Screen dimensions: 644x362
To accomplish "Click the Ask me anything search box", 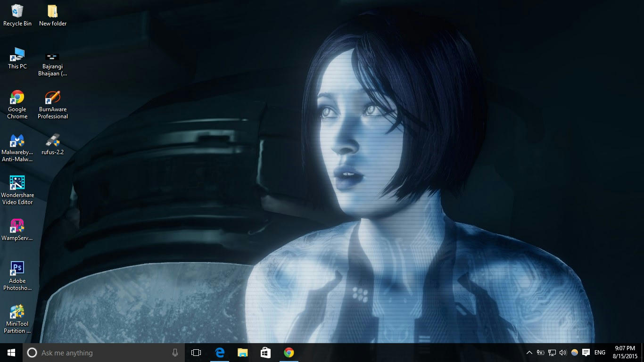I will click(x=103, y=353).
